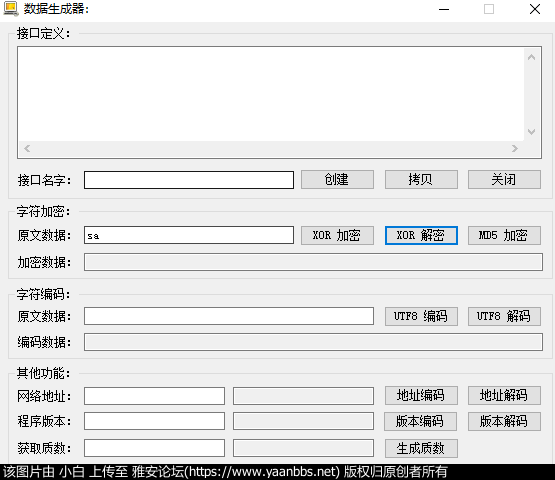
Task: Run XOR 加密 on the text
Action: click(337, 235)
